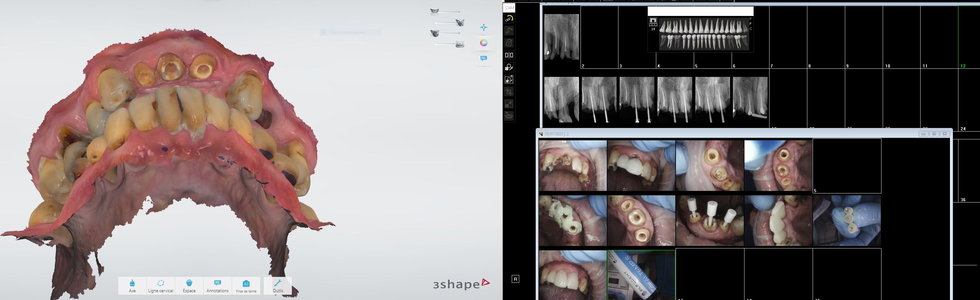This screenshot has width=980, height=300.
Task: Open the Seal Temp S product photo
Action: click(641, 274)
